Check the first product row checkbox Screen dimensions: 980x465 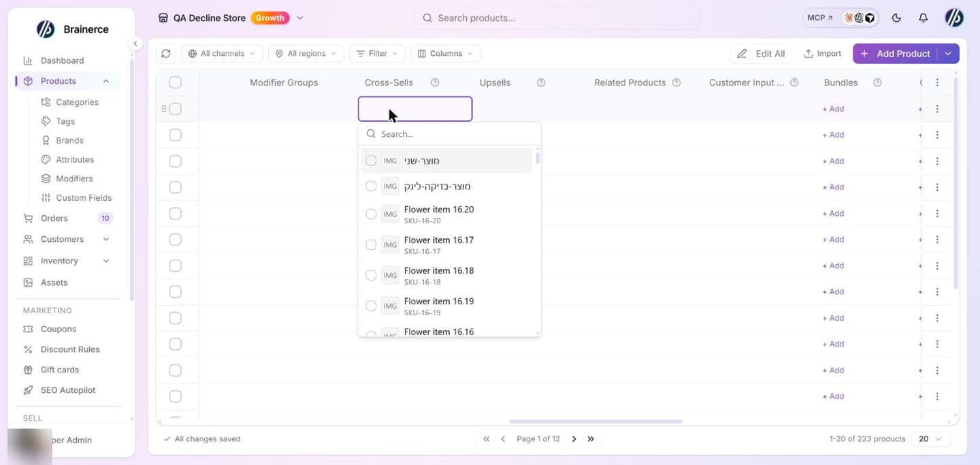tap(175, 109)
